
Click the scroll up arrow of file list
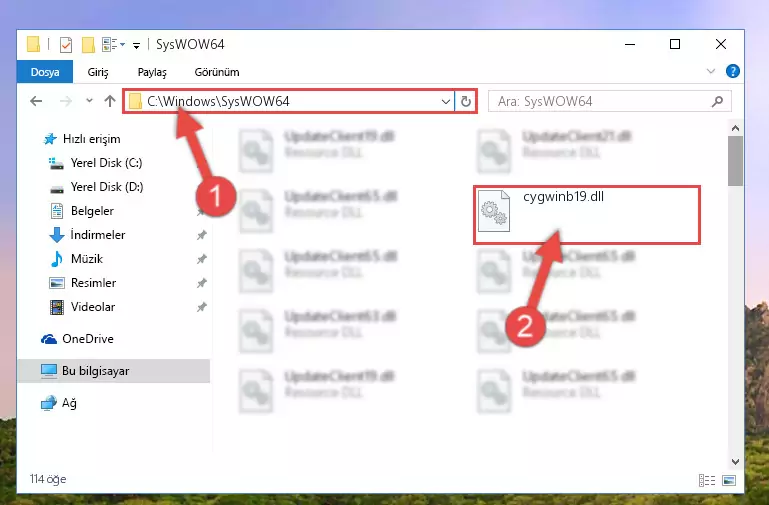tap(735, 128)
